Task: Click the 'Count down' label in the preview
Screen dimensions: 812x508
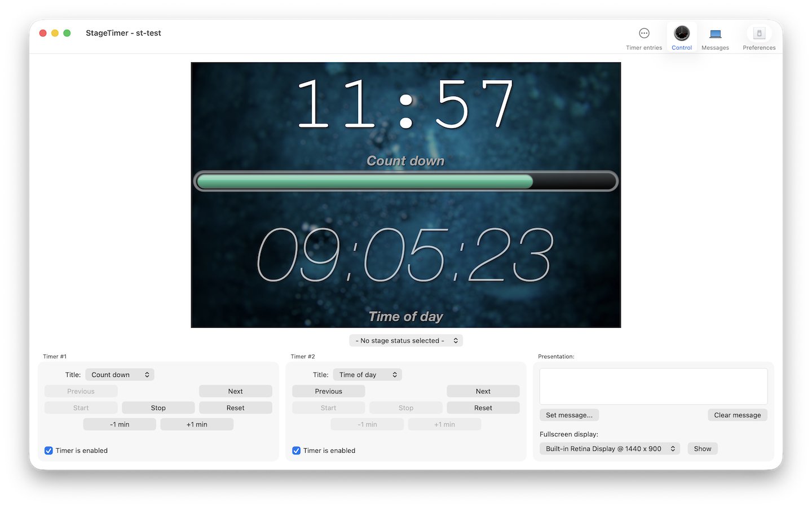Action: [x=405, y=161]
